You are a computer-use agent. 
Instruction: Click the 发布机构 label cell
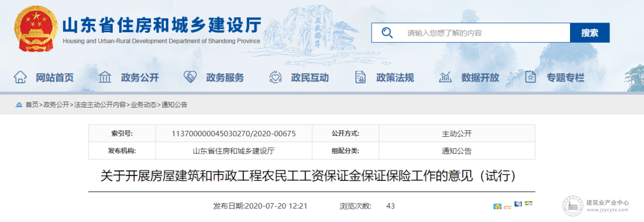click(122, 151)
